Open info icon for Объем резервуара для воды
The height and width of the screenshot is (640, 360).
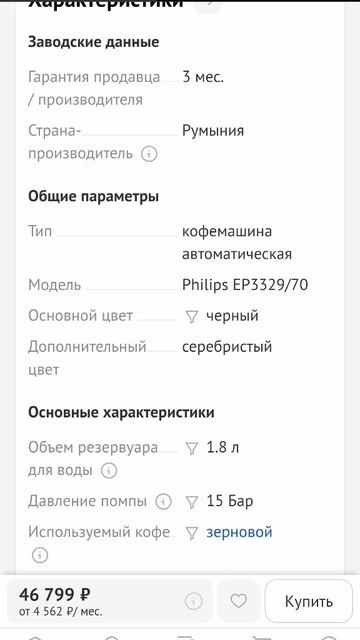click(109, 471)
